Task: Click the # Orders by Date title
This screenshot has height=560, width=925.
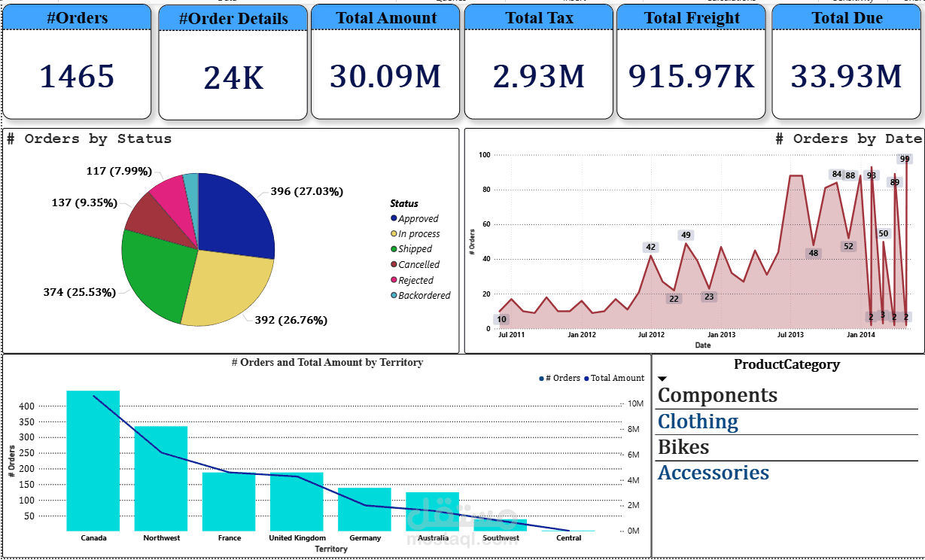Action: pyautogui.click(x=848, y=138)
